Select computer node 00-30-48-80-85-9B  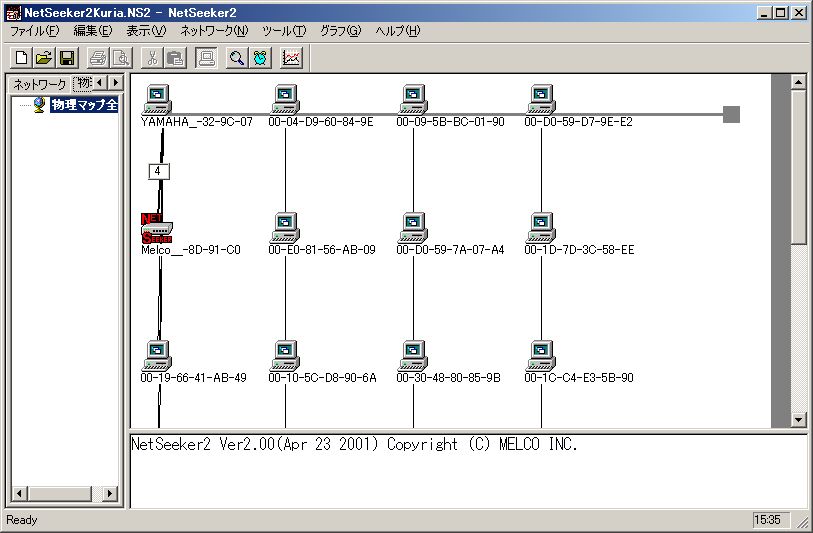click(x=413, y=356)
